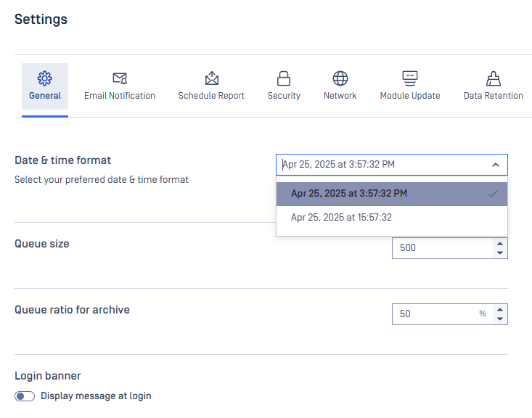Screen dimensions: 532x418
Task: Click the Security padlock icon
Action: [x=284, y=78]
